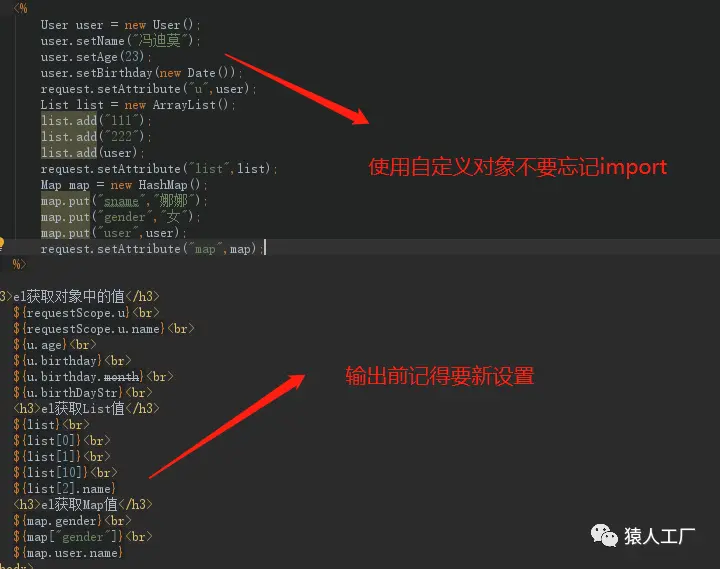Click the lower red arrow annotation head
The width and height of the screenshot is (720, 569).
(x=295, y=380)
